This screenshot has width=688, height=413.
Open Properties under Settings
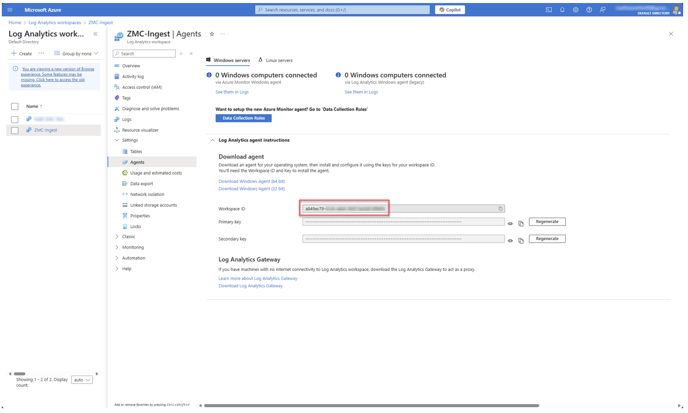(140, 216)
